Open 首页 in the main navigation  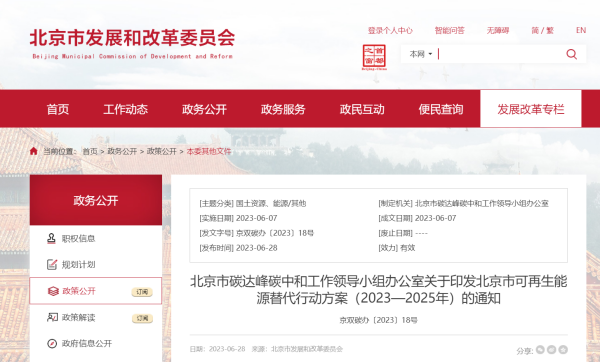58,109
